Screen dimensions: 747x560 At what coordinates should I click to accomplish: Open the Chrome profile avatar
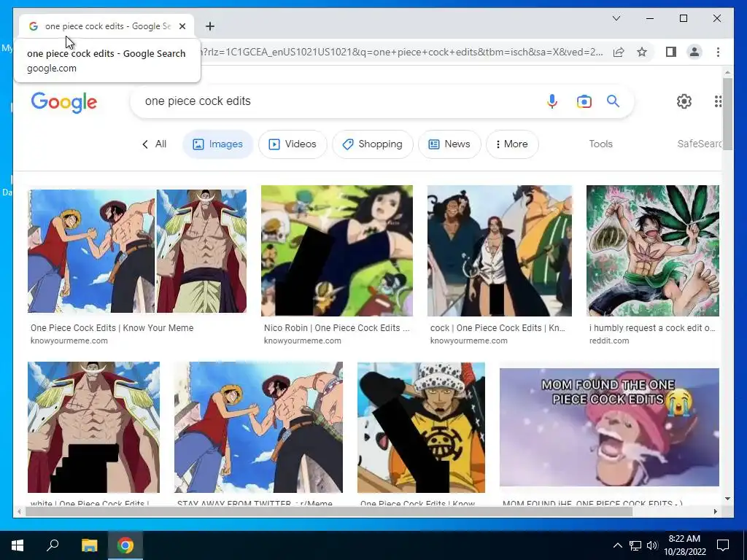tap(694, 52)
